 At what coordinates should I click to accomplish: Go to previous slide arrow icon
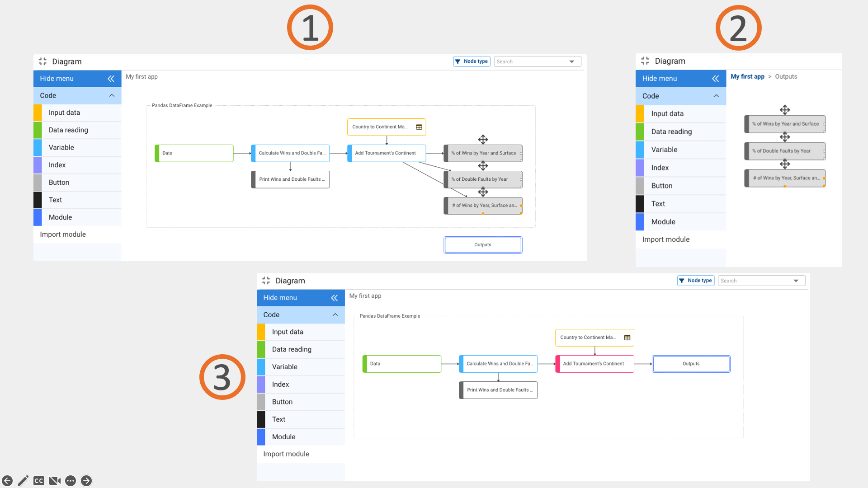pyautogui.click(x=7, y=480)
